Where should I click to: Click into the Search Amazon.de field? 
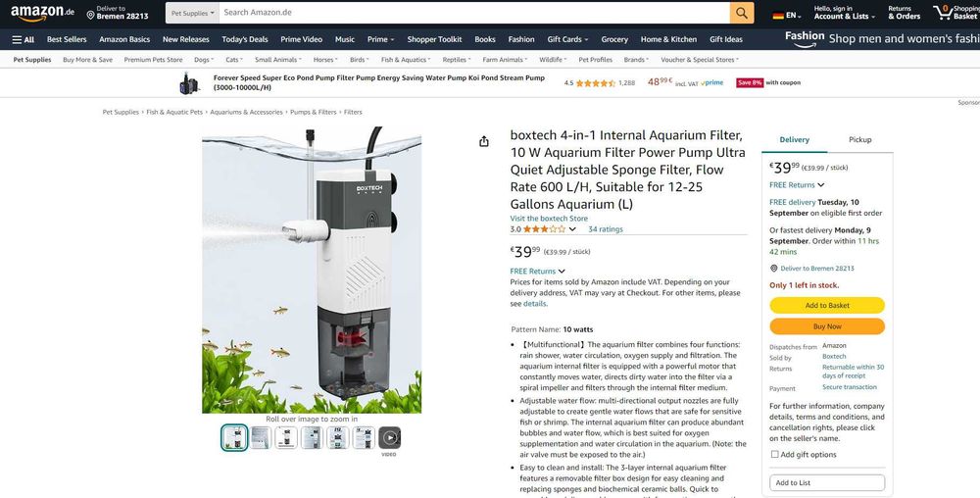pos(473,13)
